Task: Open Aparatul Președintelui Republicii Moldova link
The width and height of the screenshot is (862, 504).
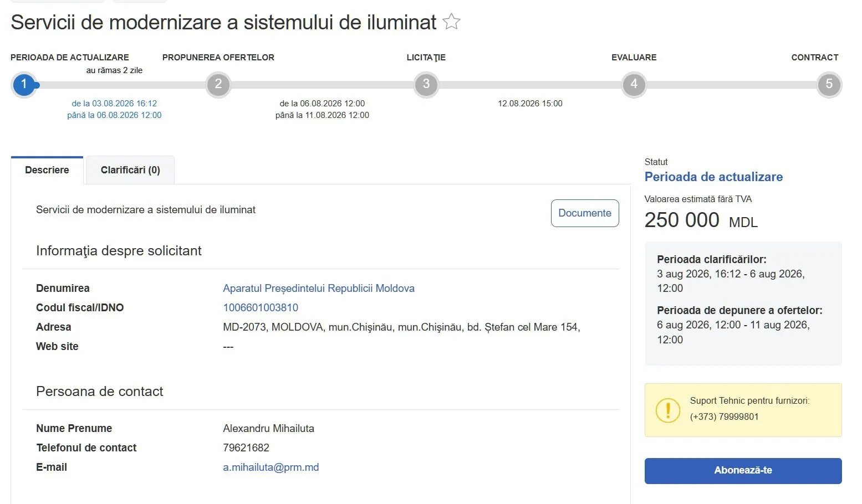Action: tap(319, 288)
